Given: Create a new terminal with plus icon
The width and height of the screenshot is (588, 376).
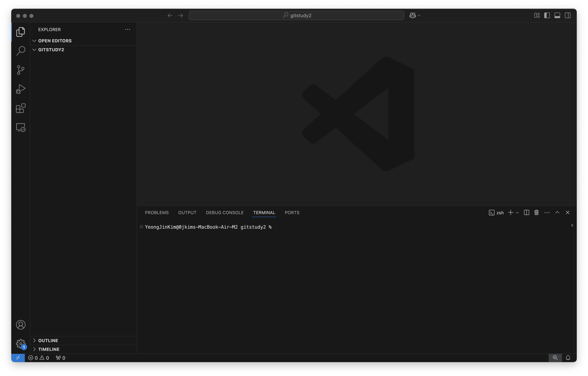Looking at the screenshot, I should [x=510, y=212].
